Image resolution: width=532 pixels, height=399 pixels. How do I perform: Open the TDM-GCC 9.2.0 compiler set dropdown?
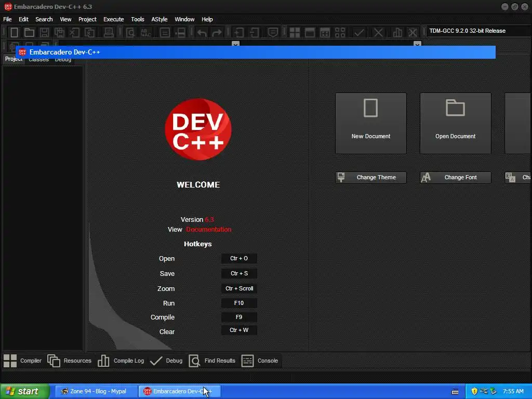pyautogui.click(x=478, y=31)
